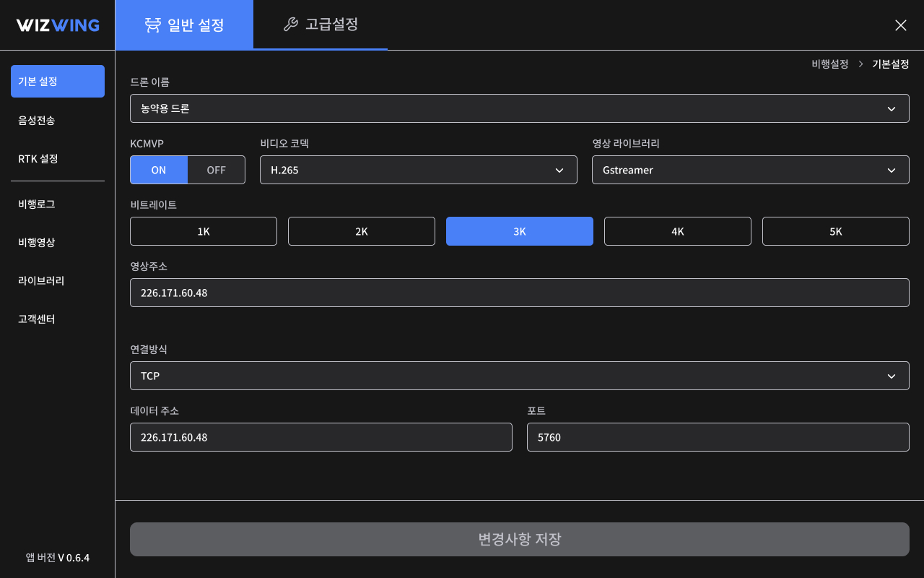Image resolution: width=924 pixels, height=578 pixels.
Task: Open 기본 설정 in the sidebar
Action: click(x=58, y=81)
